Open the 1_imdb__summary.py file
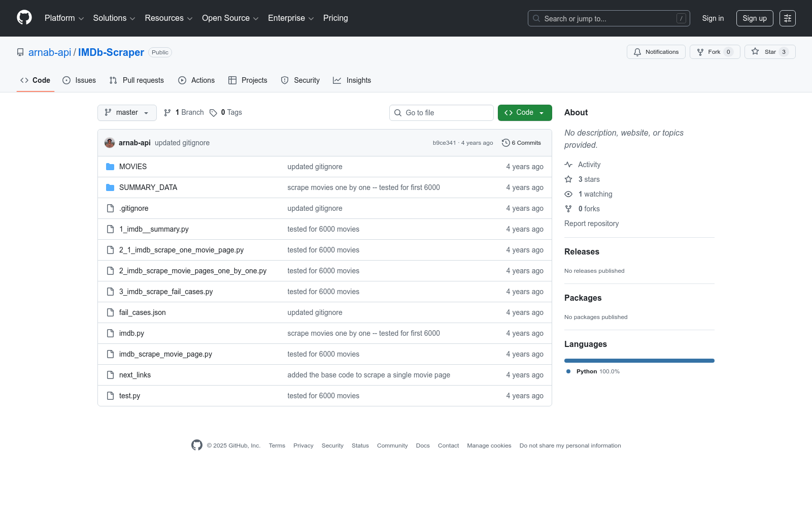The image size is (812, 508). tap(154, 229)
